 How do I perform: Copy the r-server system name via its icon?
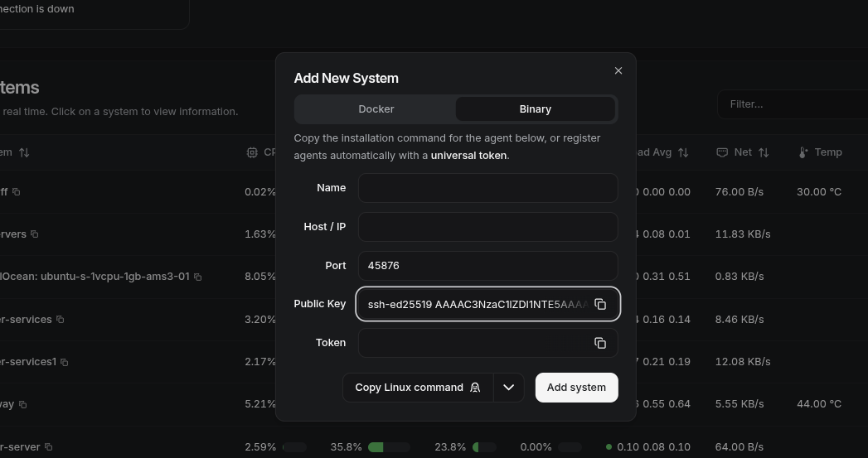[48, 447]
